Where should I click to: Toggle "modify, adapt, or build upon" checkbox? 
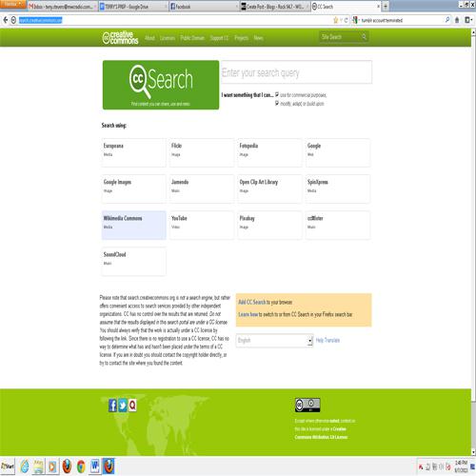point(277,103)
